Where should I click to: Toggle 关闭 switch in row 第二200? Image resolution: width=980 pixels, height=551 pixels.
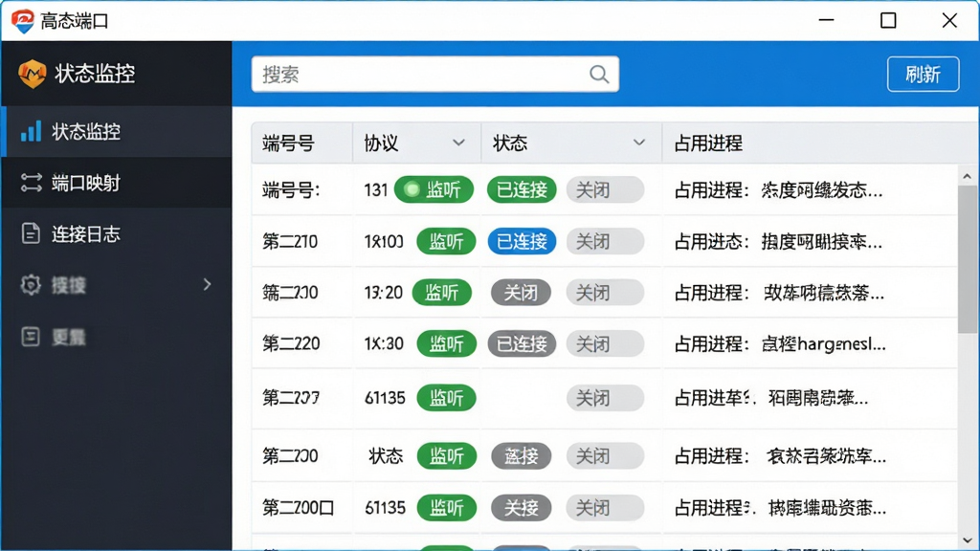pos(605,456)
